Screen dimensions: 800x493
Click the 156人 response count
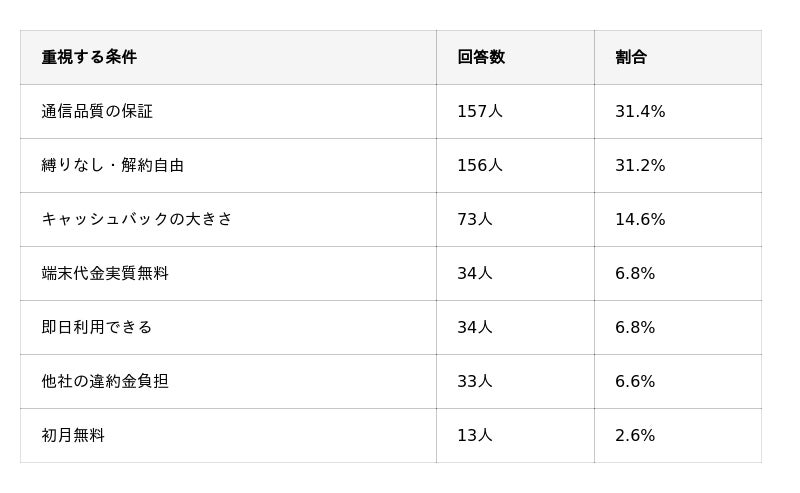coord(480,165)
